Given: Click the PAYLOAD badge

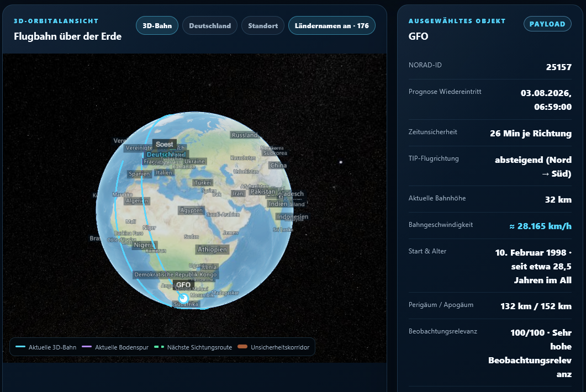Looking at the screenshot, I should (547, 24).
